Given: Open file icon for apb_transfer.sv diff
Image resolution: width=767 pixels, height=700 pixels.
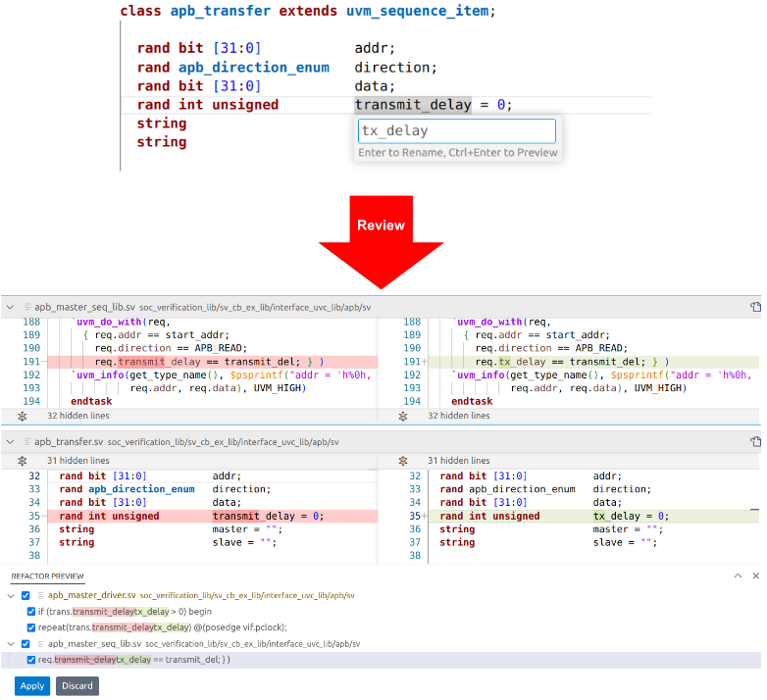Looking at the screenshot, I should 755,442.
